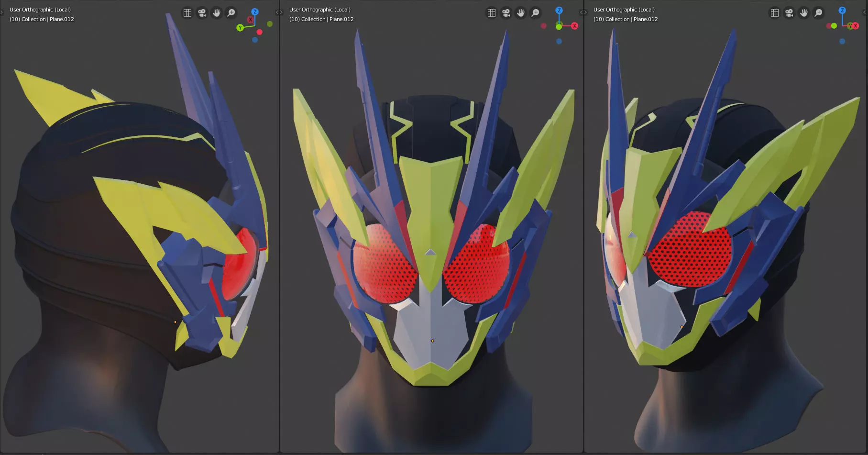Viewport: 868px width, 455px height.
Task: Click 'User Orthographic (Local)' text in middle viewport
Action: tap(320, 10)
